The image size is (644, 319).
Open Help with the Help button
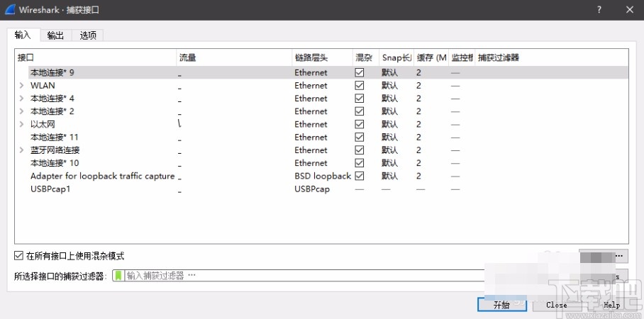click(x=611, y=305)
